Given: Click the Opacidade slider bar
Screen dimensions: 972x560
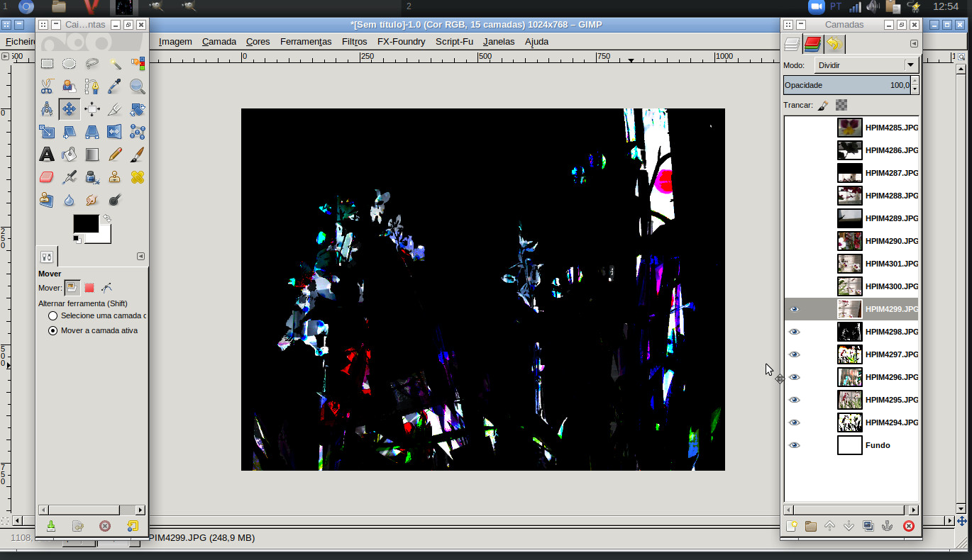Looking at the screenshot, I should click(x=847, y=85).
